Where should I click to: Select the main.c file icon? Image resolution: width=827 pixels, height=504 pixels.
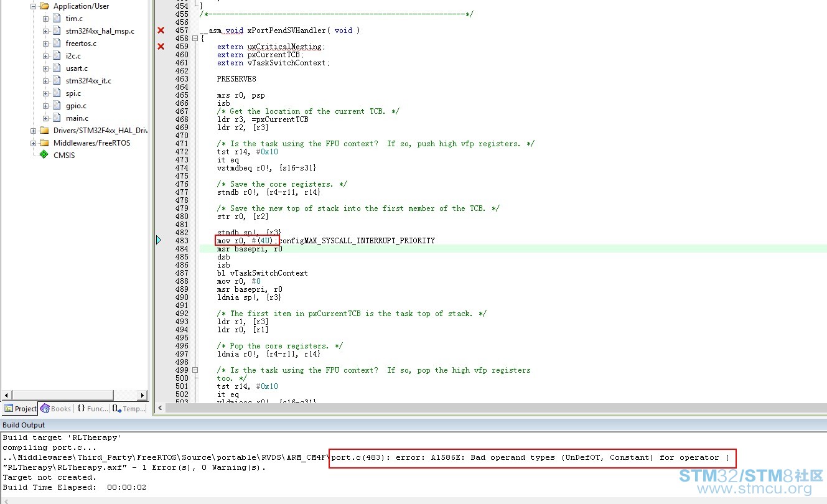[x=56, y=118]
